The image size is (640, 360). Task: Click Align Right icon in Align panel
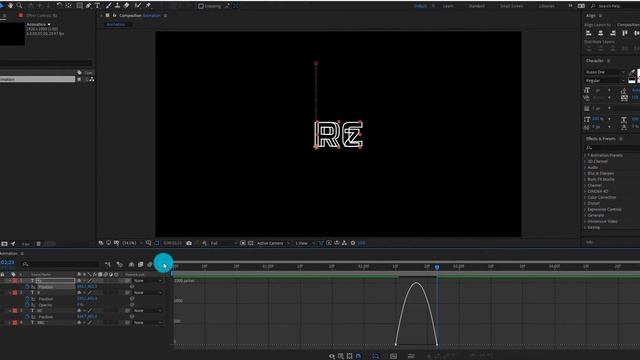click(x=613, y=33)
